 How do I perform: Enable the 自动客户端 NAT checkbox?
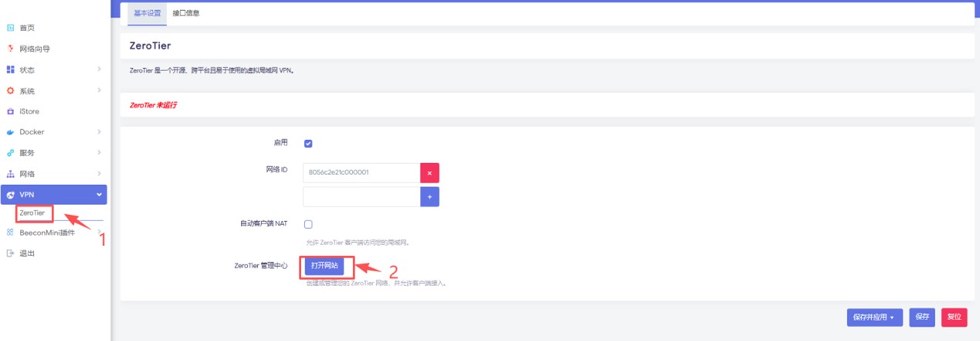point(308,224)
